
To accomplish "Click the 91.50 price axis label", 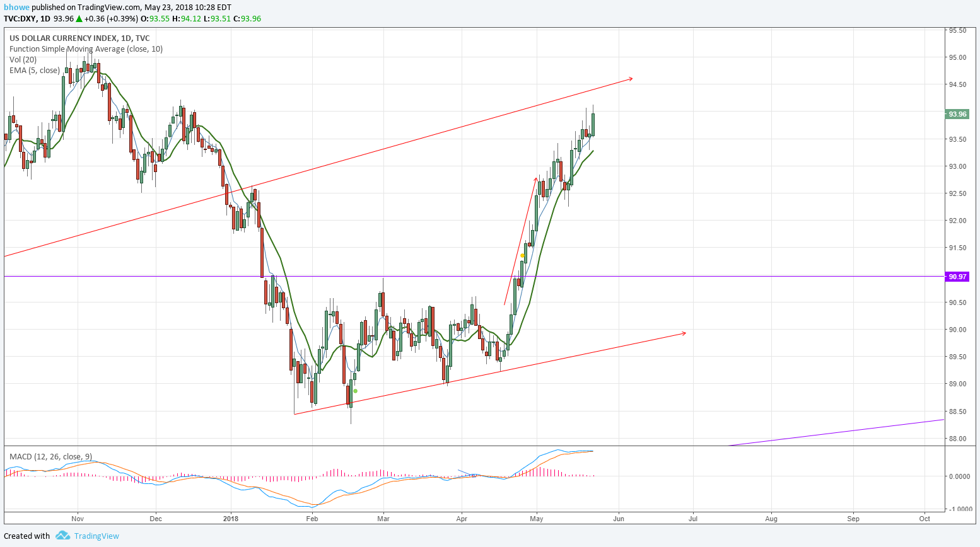I will 957,248.
